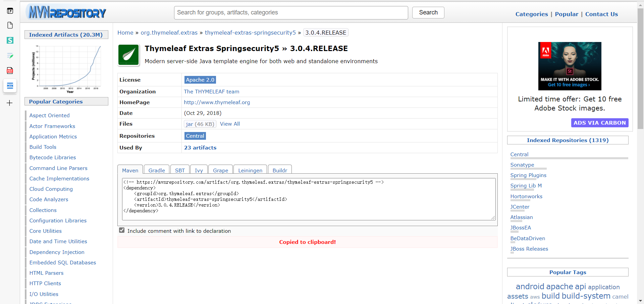Click the Indexed Repositories (1319) header
Viewport: 644px width, 304px height.
click(568, 140)
